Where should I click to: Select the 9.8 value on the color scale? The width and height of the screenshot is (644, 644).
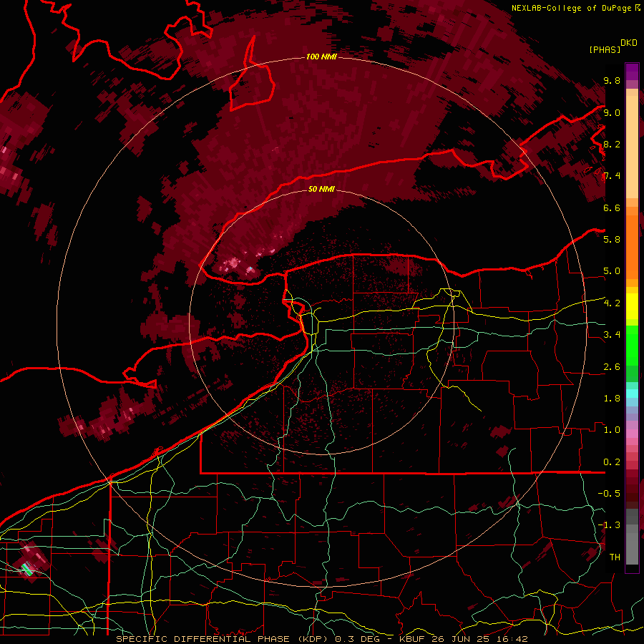(x=612, y=80)
